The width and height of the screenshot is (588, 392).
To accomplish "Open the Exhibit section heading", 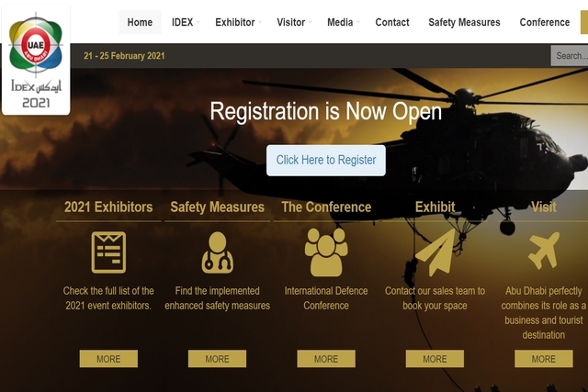I will [435, 207].
